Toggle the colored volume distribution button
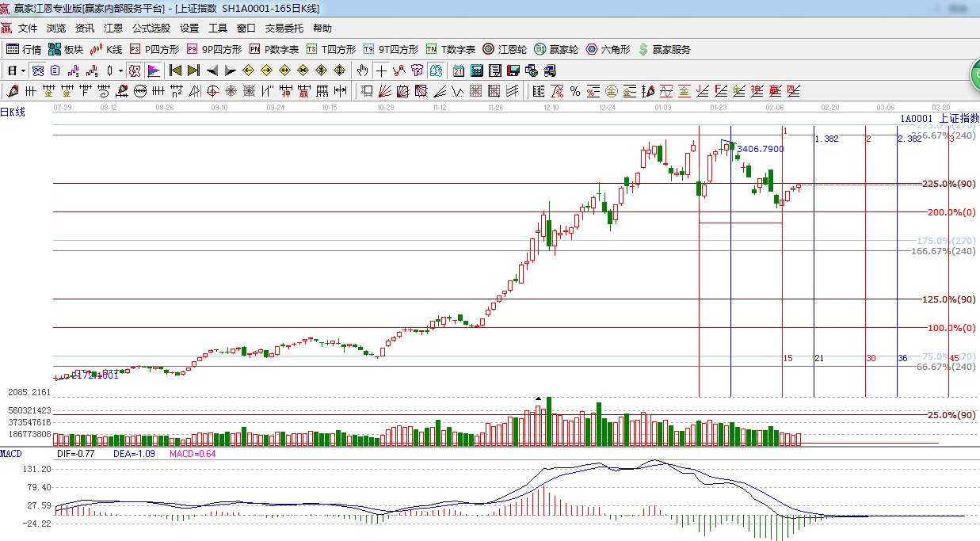 tap(153, 70)
